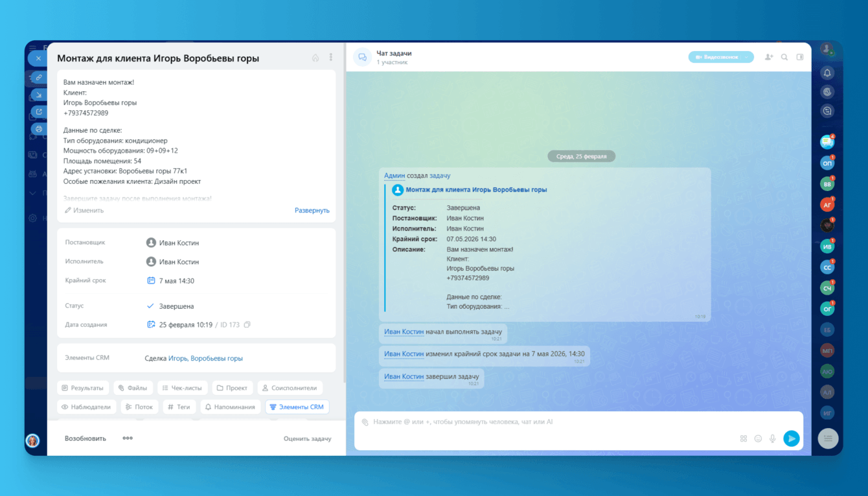Image resolution: width=868 pixels, height=496 pixels.
Task: Expand the description with Развернуть
Action: tap(312, 210)
